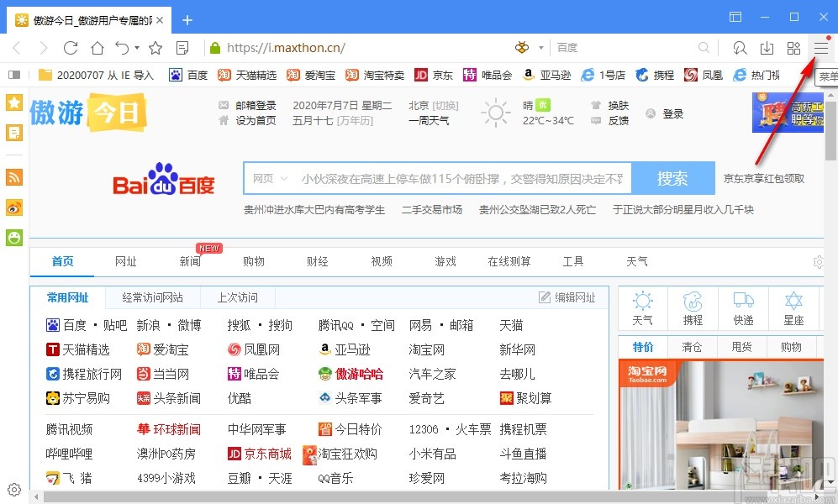This screenshot has height=504, width=838.
Task: Open the 携程 bookmark
Action: (x=655, y=75)
